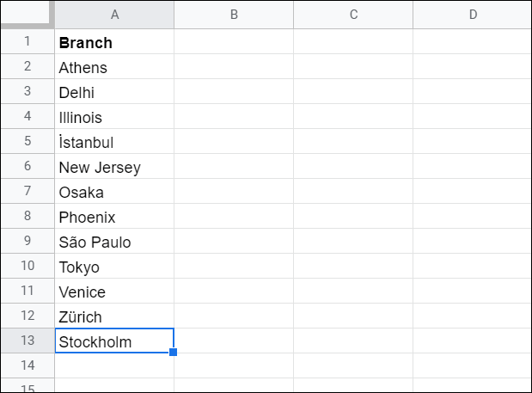Click the Illinois cell
This screenshot has height=393, width=532.
(114, 116)
